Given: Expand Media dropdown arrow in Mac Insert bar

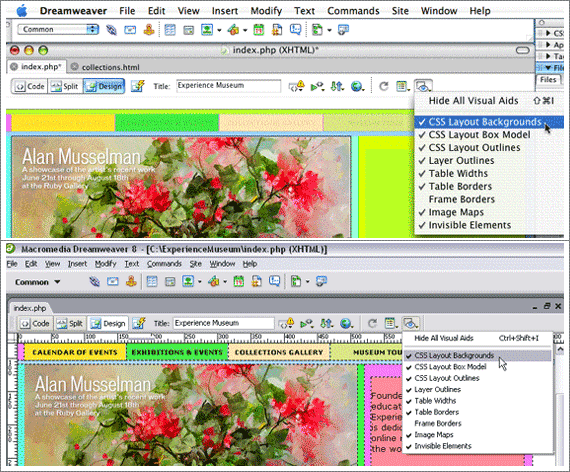Looking at the screenshot, I should (245, 30).
